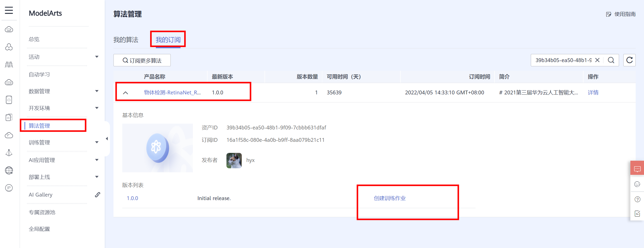Open AI Gallery sidebar entry
Screen dimensions: 644x248
pos(41,195)
